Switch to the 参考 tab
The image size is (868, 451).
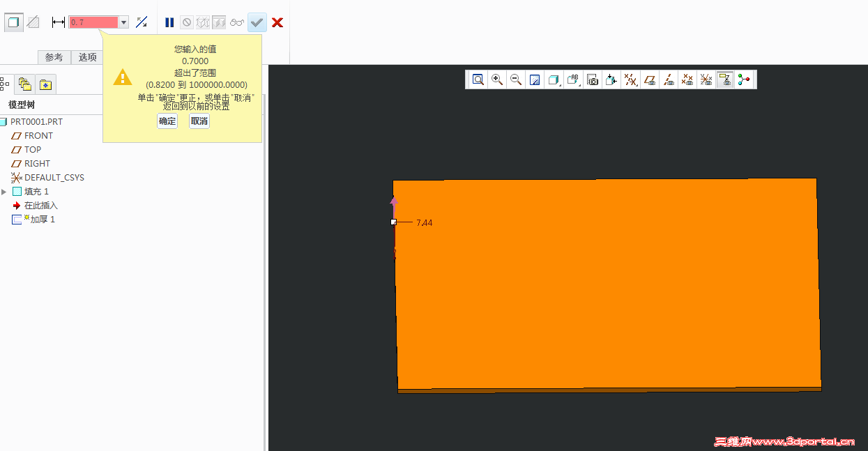[54, 57]
